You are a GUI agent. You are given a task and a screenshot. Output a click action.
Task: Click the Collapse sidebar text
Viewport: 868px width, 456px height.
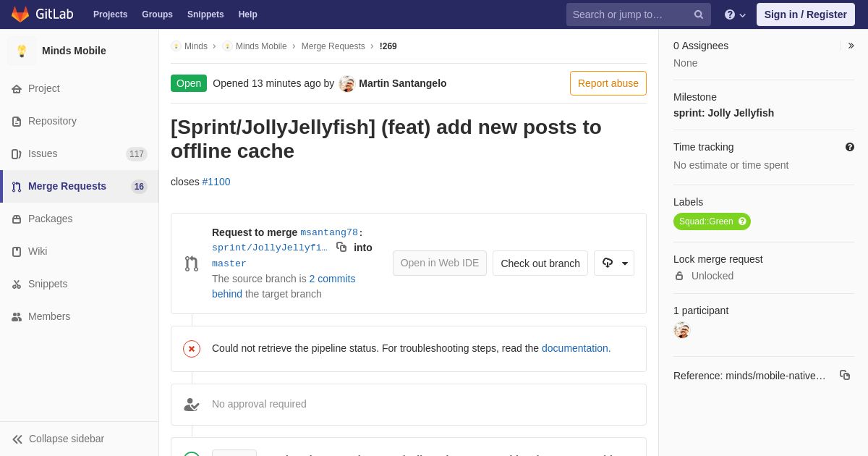click(67, 439)
